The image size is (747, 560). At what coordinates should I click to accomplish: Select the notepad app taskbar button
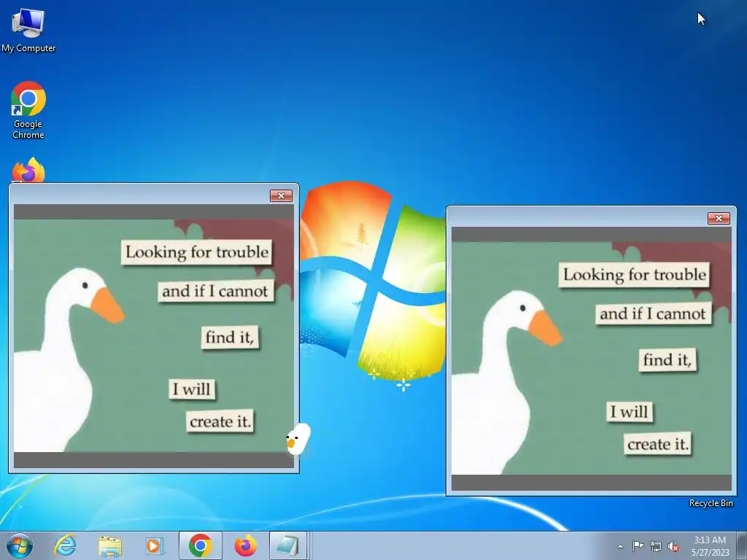coord(287,545)
